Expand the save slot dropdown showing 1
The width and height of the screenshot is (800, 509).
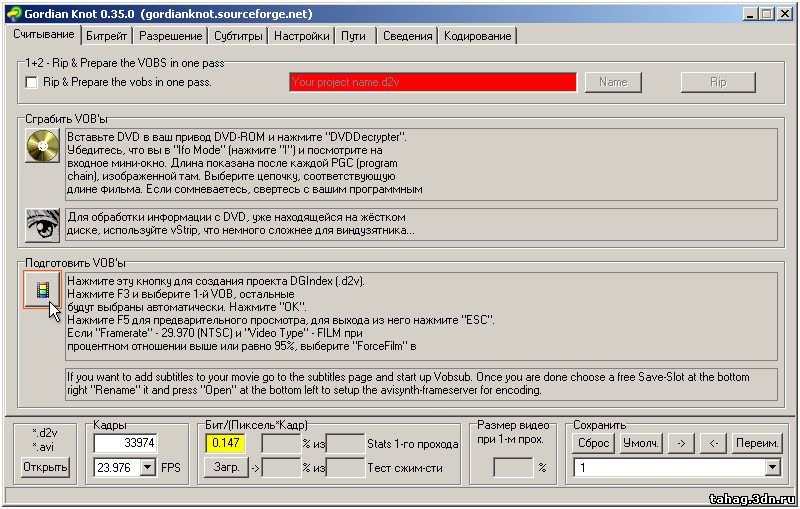772,467
